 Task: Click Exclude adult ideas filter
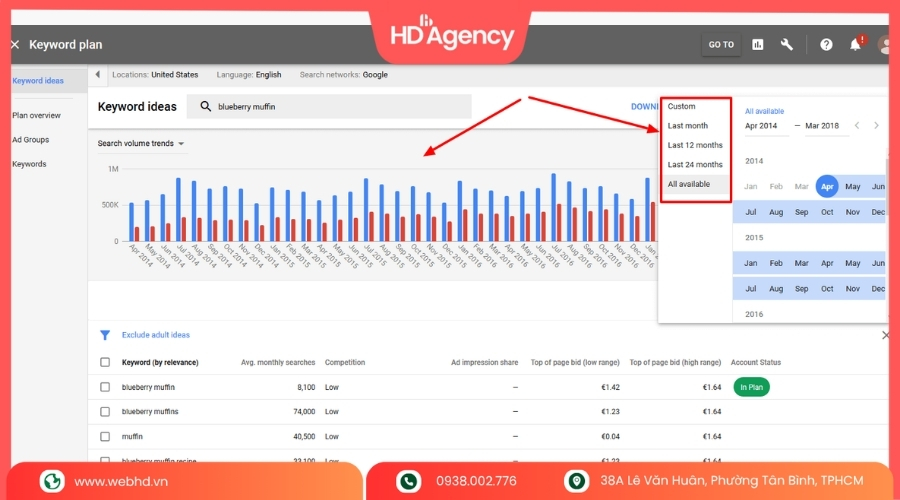click(x=156, y=335)
